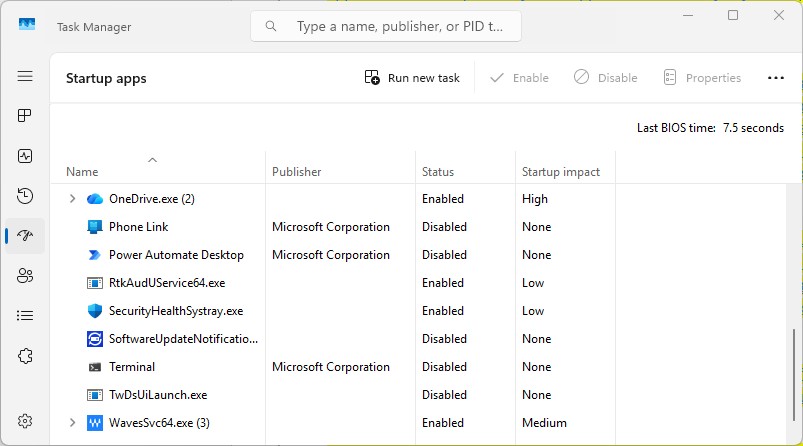Screen dimensions: 803x446
Task: Select the Phone Link row name
Action: point(138,227)
